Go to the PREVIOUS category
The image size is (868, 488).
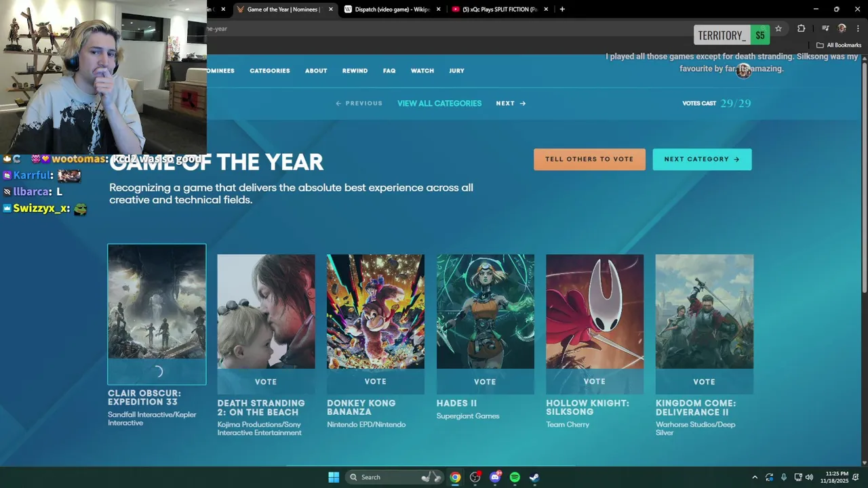359,103
